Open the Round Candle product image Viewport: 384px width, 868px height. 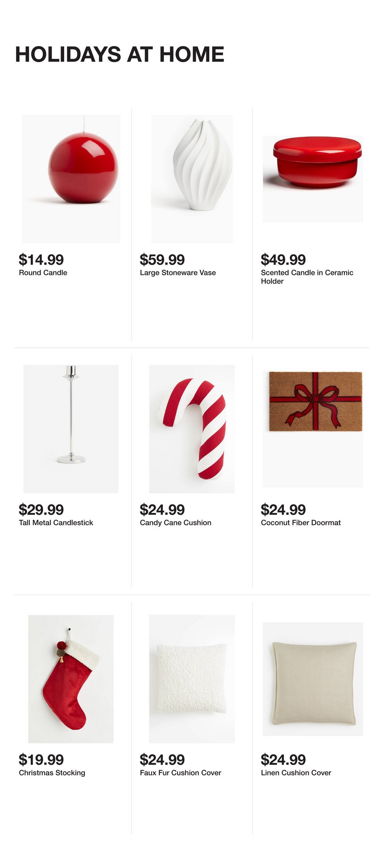pos(71,179)
